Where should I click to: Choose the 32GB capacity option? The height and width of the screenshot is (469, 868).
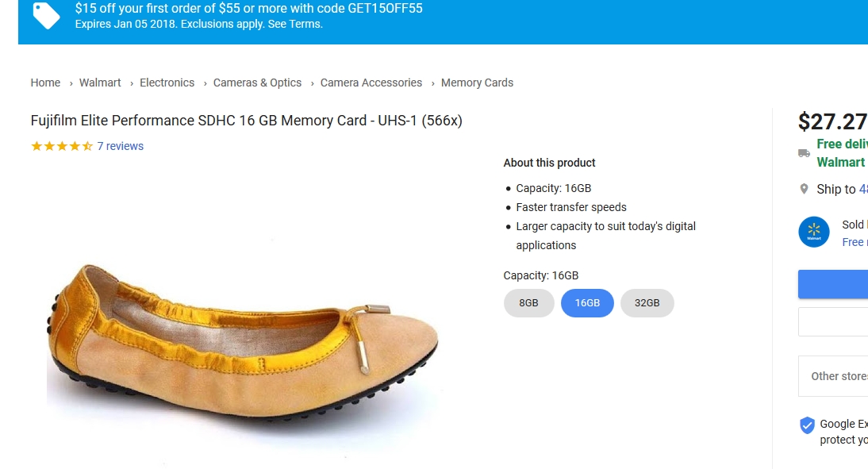pos(647,303)
